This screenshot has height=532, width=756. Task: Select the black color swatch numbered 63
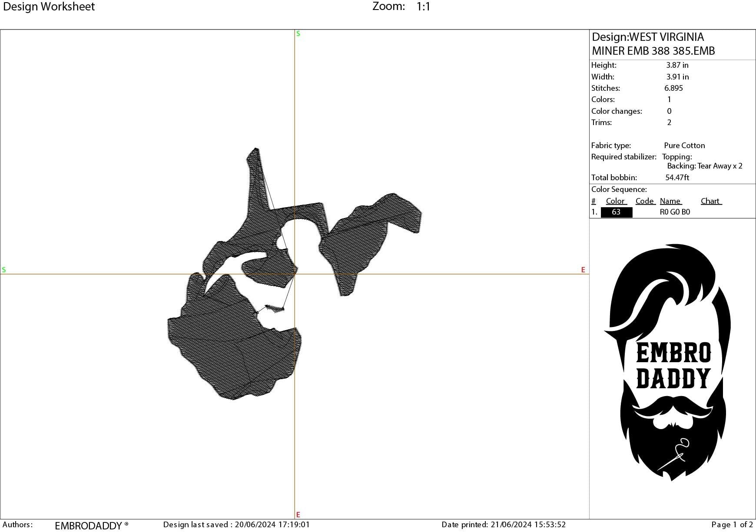click(616, 212)
